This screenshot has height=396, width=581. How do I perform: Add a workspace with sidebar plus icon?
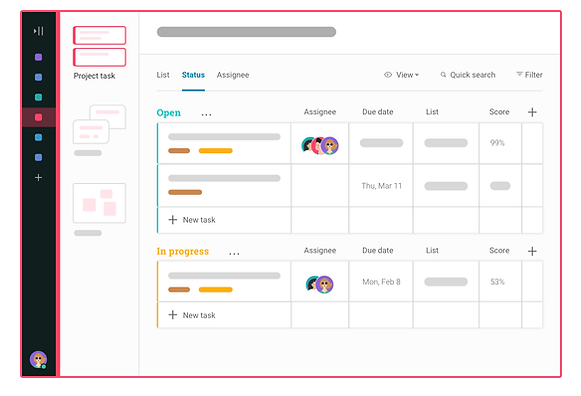[x=39, y=177]
